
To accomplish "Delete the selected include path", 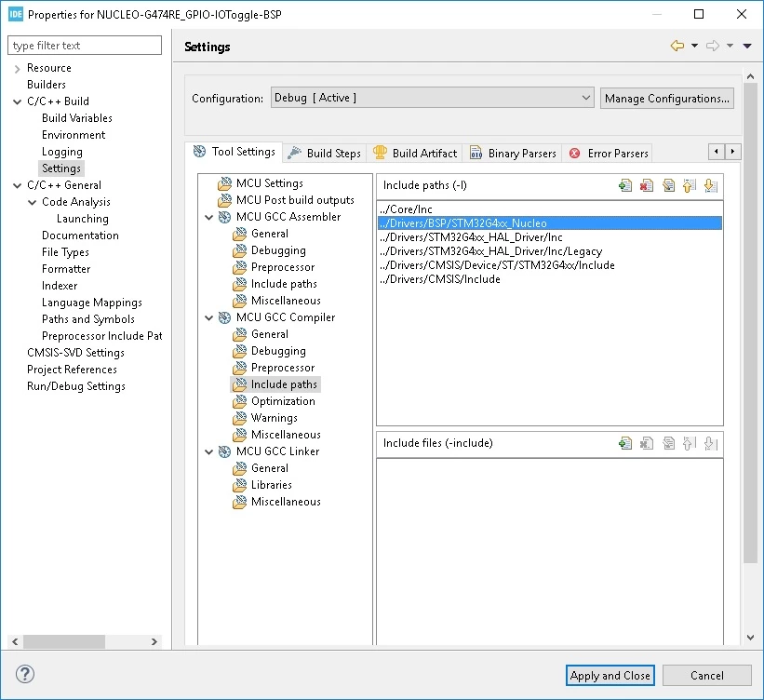I will (x=647, y=186).
